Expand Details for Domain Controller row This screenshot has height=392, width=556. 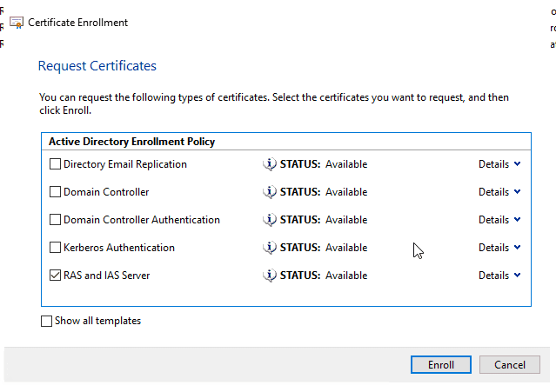pyautogui.click(x=499, y=191)
